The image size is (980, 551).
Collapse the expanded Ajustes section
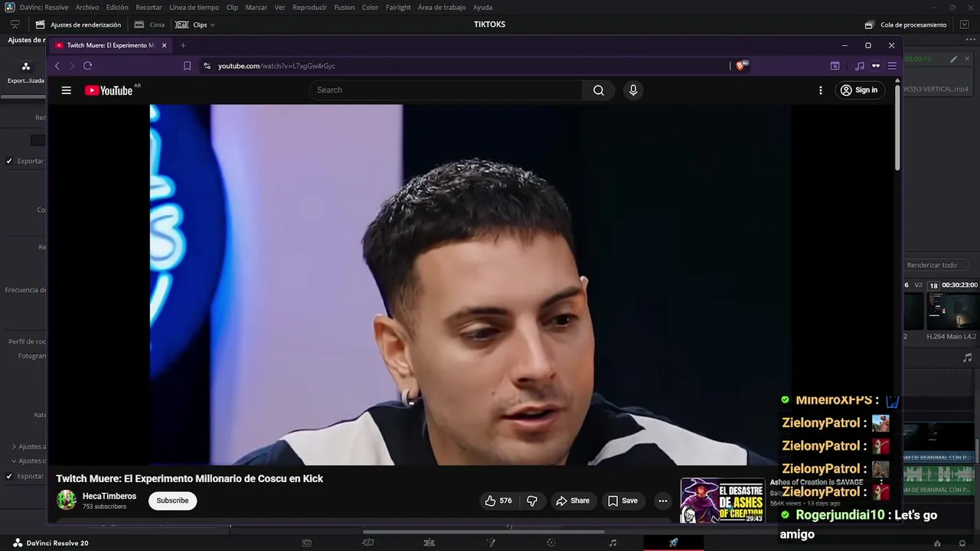[x=14, y=461]
